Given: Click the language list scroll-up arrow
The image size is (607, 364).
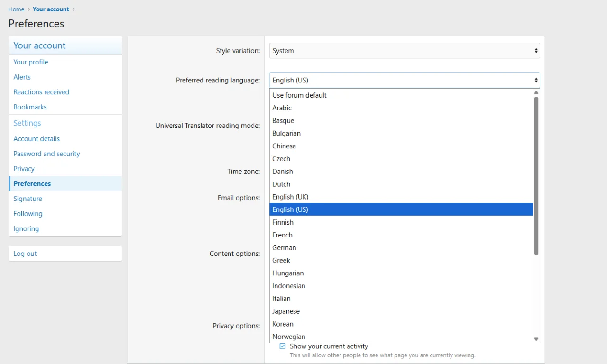Looking at the screenshot, I should coord(536,92).
